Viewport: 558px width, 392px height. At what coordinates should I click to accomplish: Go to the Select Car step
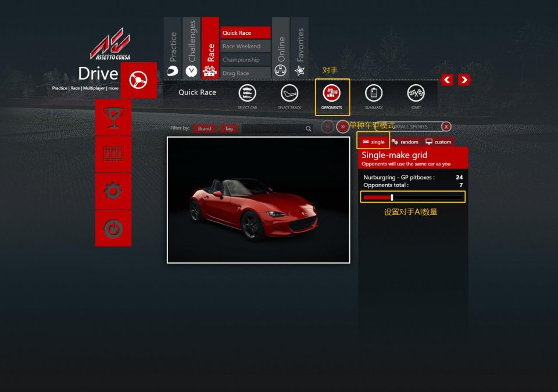(247, 97)
